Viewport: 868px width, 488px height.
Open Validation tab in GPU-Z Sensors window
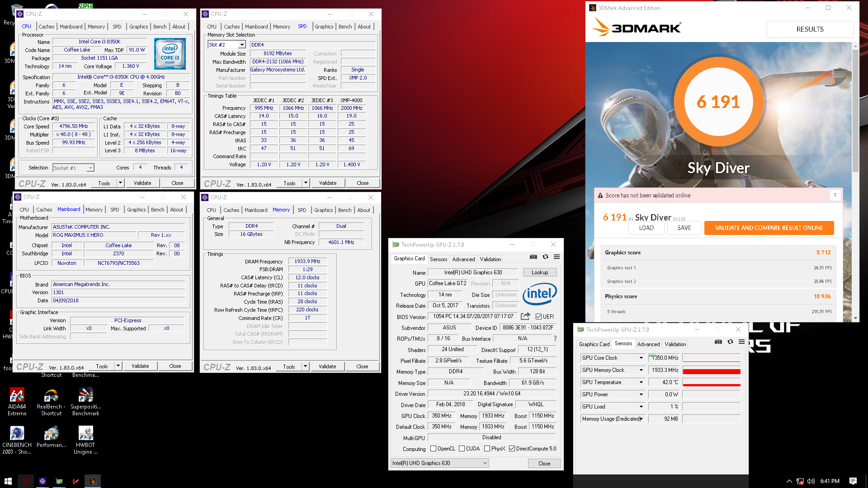pos(675,344)
